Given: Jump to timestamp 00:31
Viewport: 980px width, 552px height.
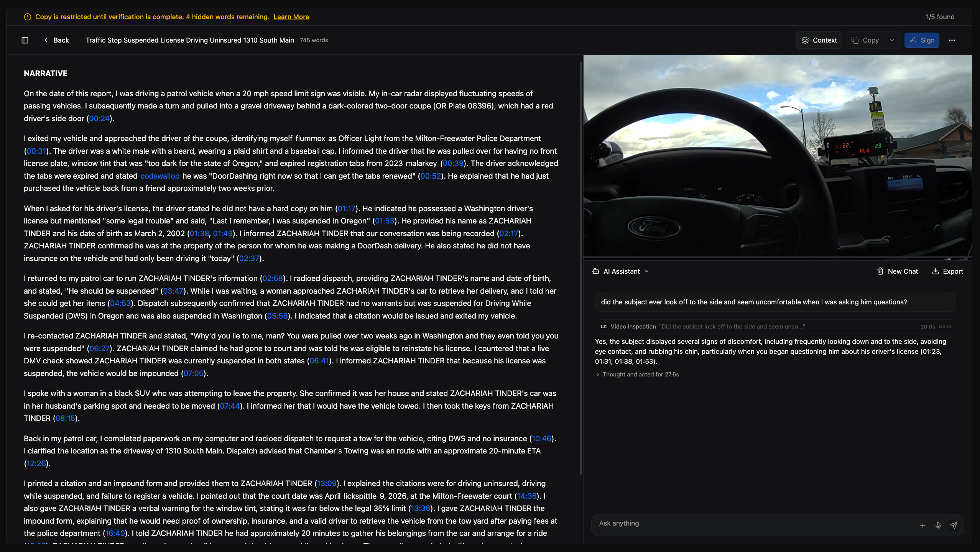Looking at the screenshot, I should click(x=36, y=151).
